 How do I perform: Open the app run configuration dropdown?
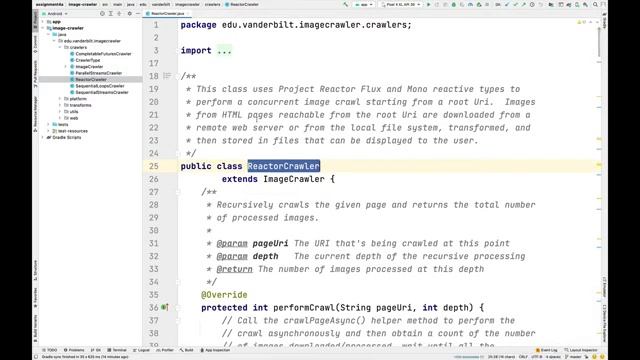click(x=364, y=4)
